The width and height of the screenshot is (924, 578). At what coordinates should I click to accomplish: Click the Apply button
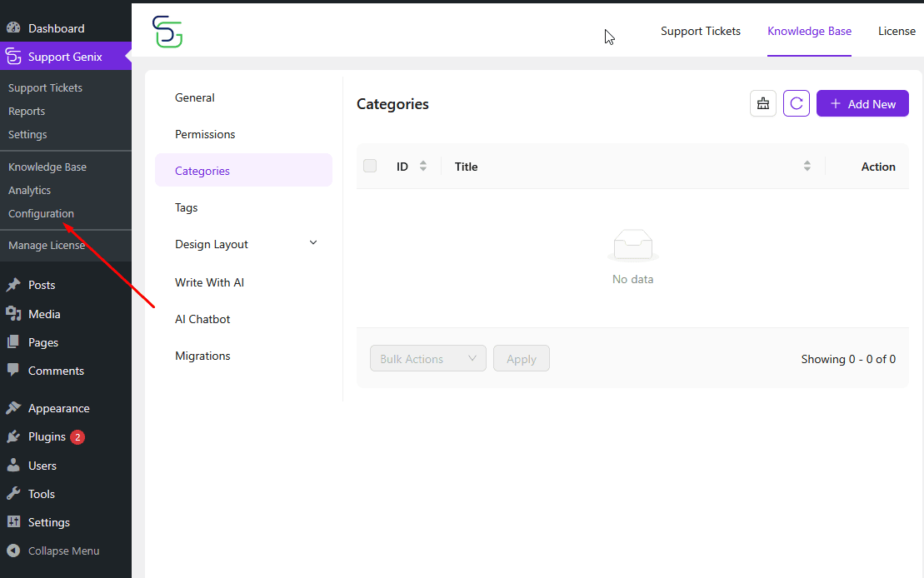(521, 358)
